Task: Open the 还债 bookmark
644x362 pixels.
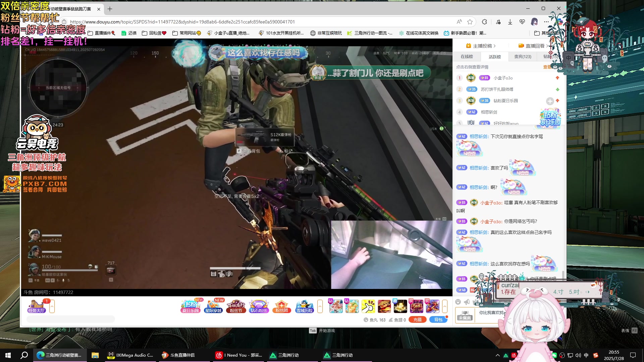Action: pyautogui.click(x=129, y=33)
